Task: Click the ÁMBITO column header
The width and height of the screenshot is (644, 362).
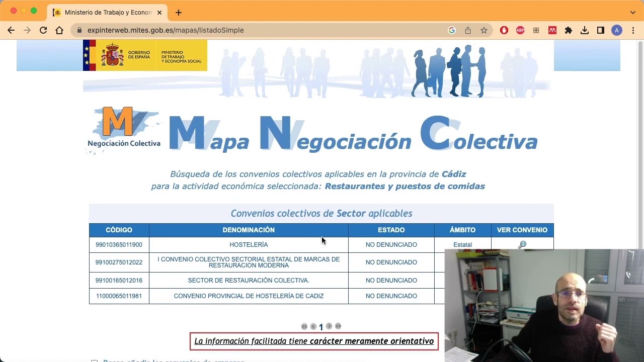Action: coord(463,230)
